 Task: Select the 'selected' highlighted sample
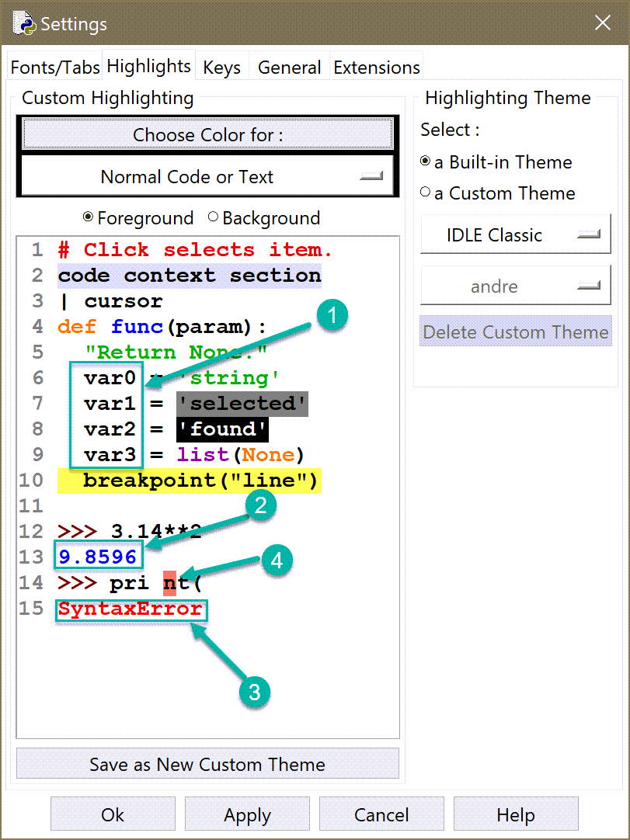click(x=242, y=404)
